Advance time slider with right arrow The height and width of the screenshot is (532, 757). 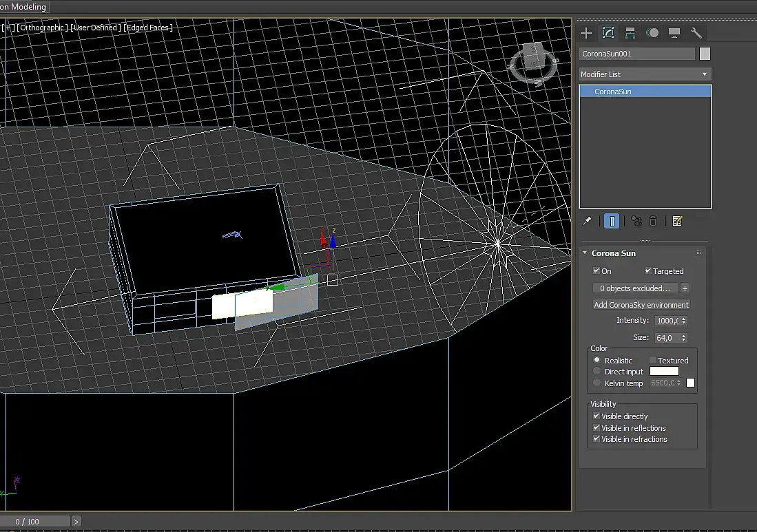pos(76,522)
